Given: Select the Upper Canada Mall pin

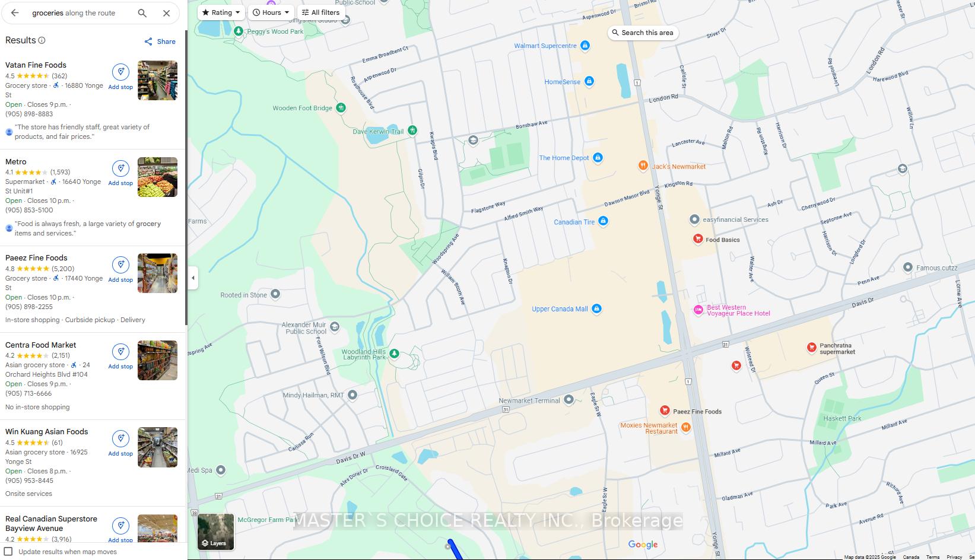Looking at the screenshot, I should tap(596, 308).
